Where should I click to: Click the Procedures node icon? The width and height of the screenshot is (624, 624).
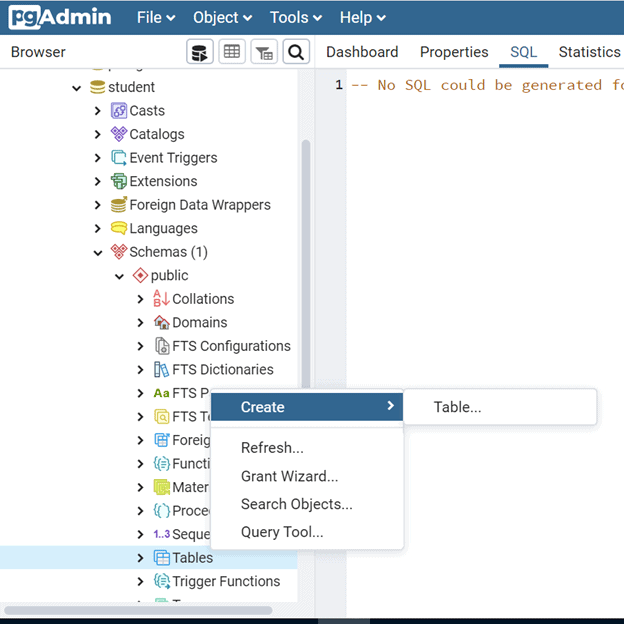tap(161, 511)
